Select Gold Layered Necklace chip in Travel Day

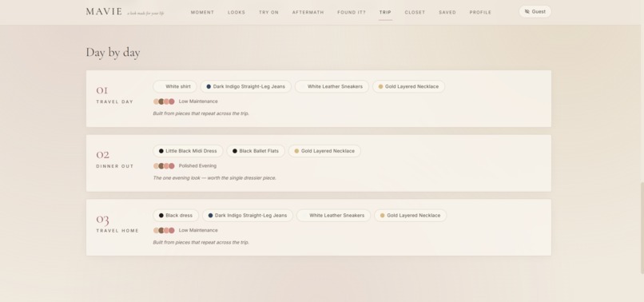408,86
